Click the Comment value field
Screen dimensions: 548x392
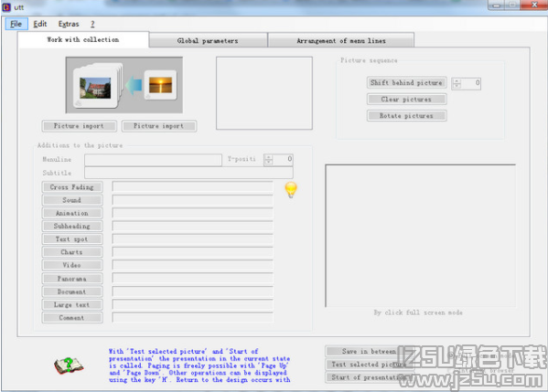pos(192,318)
